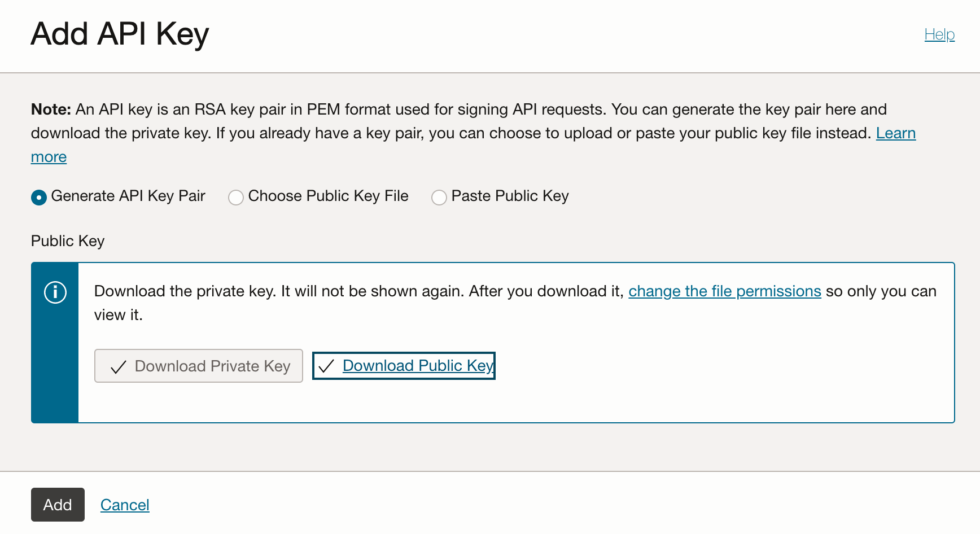Viewport: 980px width, 534px height.
Task: Click the Note text at the top
Action: (x=51, y=109)
